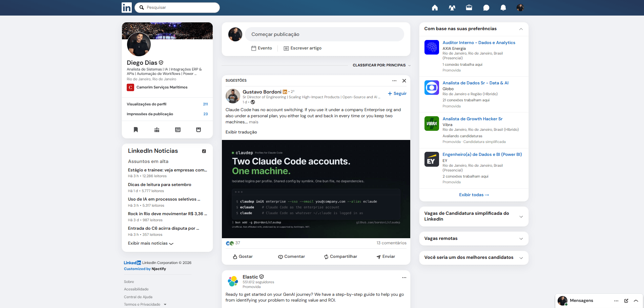Click the Começar publicação box

pos(325,34)
